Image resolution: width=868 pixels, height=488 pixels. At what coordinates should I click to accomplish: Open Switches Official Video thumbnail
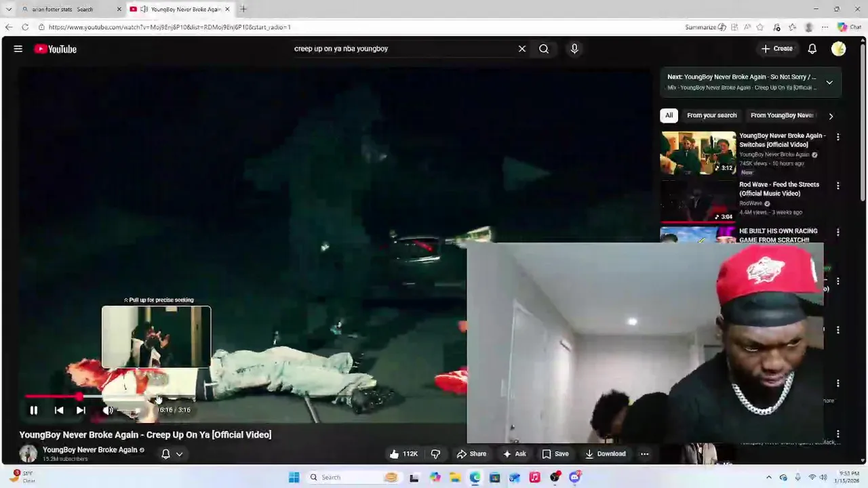coord(698,153)
